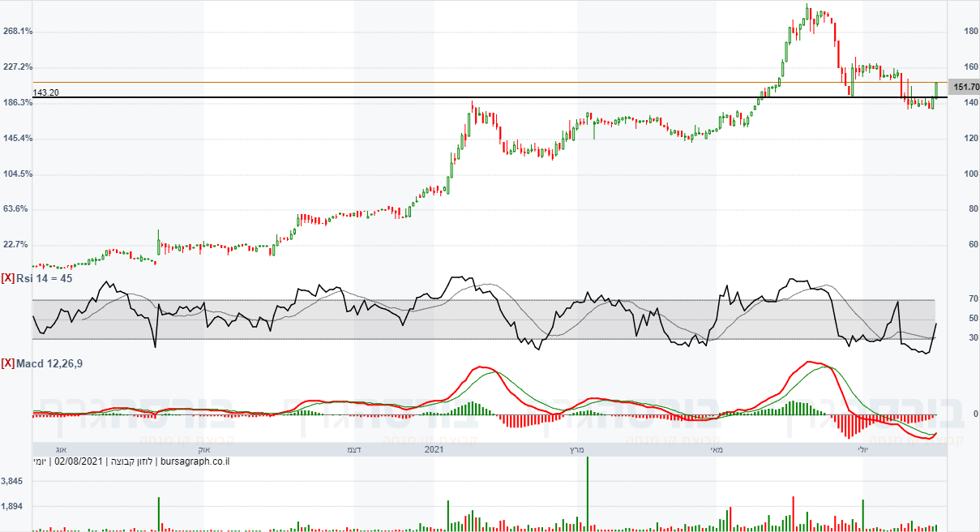This screenshot has width=980, height=532.
Task: Click the RSI 30 level label
Action: 974,338
